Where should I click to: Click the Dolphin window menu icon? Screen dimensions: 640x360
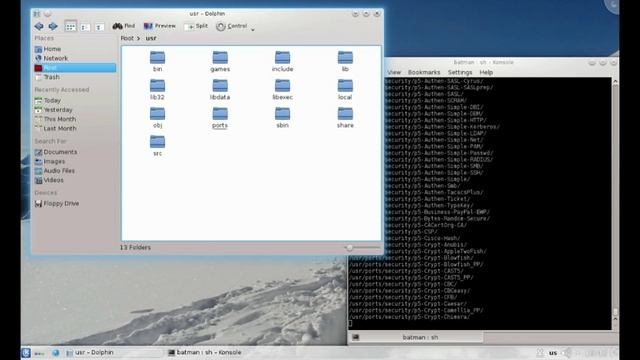pyautogui.click(x=37, y=14)
